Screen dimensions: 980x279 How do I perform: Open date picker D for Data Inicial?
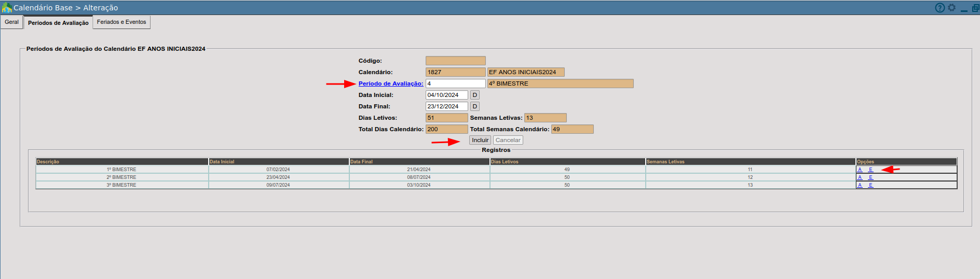[474, 95]
